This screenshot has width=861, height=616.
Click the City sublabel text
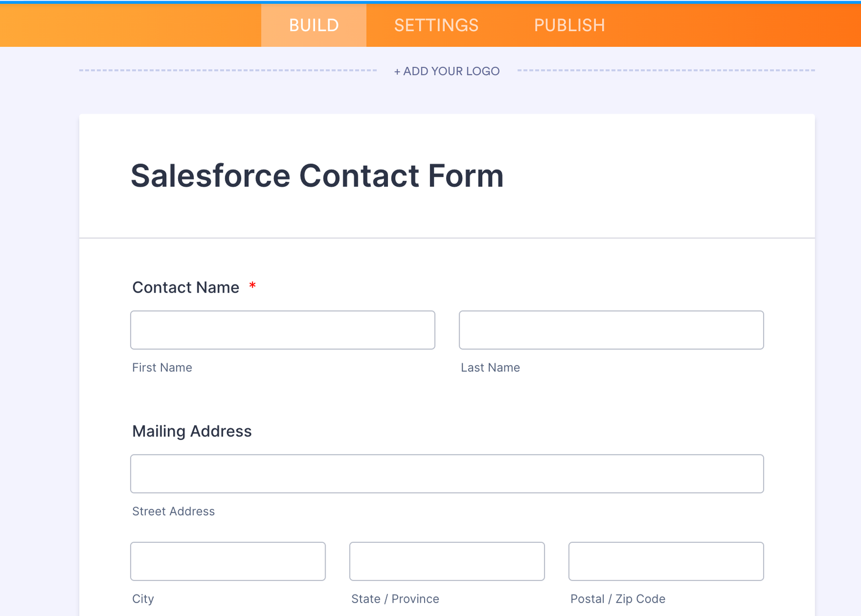tap(143, 599)
